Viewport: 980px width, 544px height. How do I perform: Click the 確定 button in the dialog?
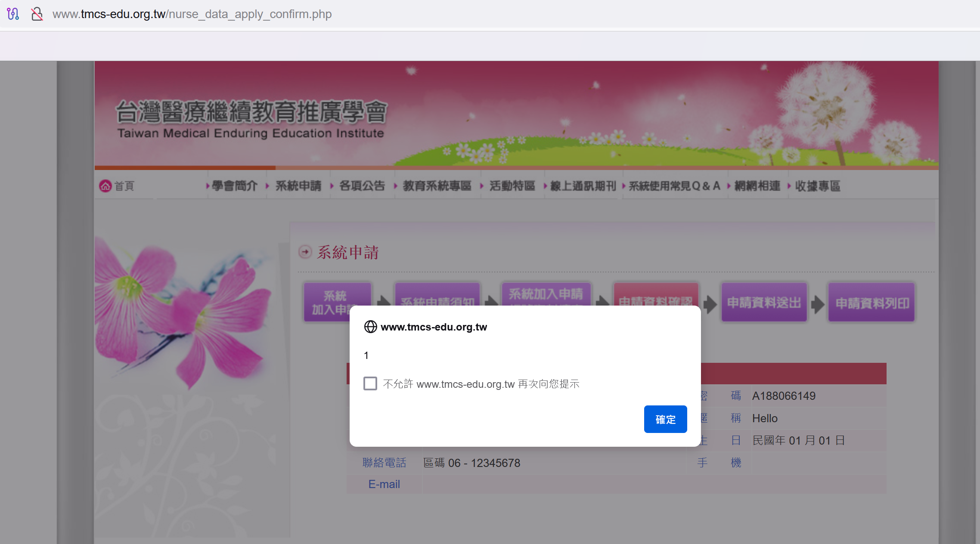coord(665,419)
